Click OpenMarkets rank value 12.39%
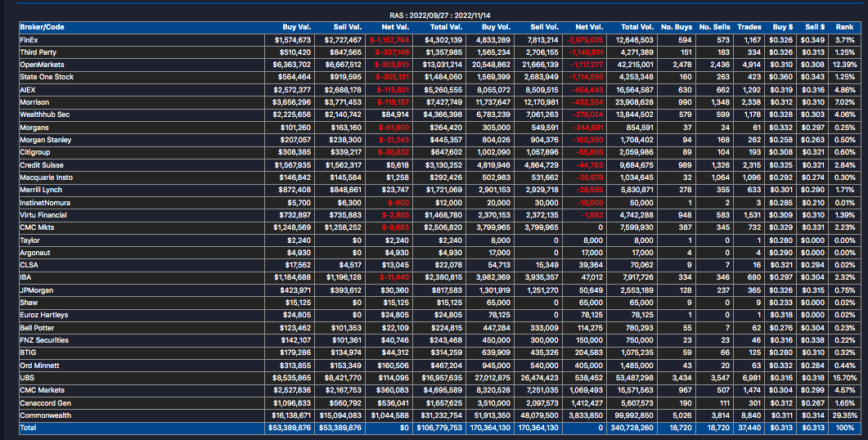Screen dimensions: 868x440 click(845, 65)
